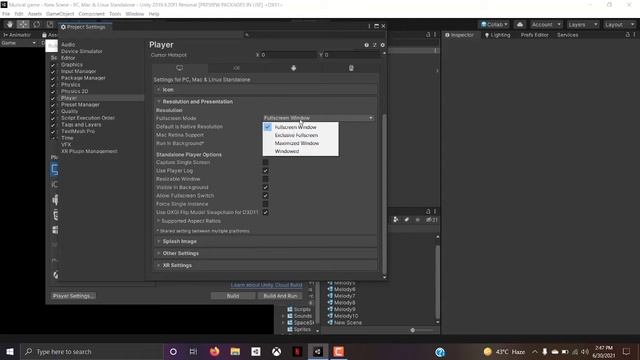Toggle Resizable Window checkbox
Screen dimensions: 640x360
pyautogui.click(x=265, y=179)
